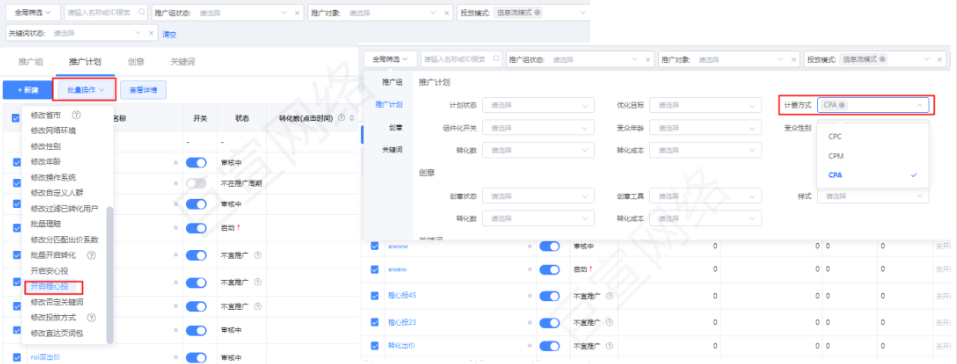
Task: Uncheck the roi双出价 row checkbox
Action: pyautogui.click(x=16, y=357)
